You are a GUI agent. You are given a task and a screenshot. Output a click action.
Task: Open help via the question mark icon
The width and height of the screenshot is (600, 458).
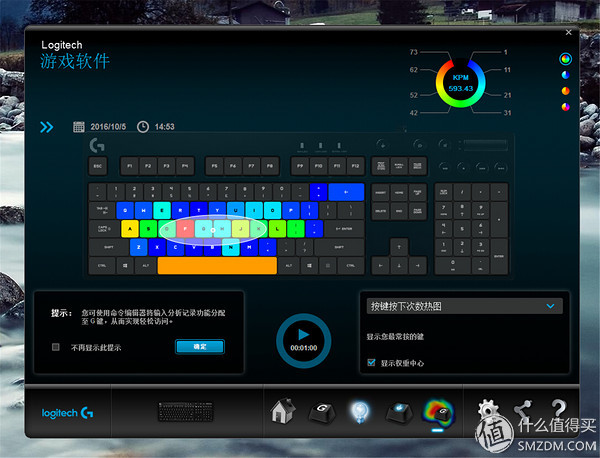558,409
